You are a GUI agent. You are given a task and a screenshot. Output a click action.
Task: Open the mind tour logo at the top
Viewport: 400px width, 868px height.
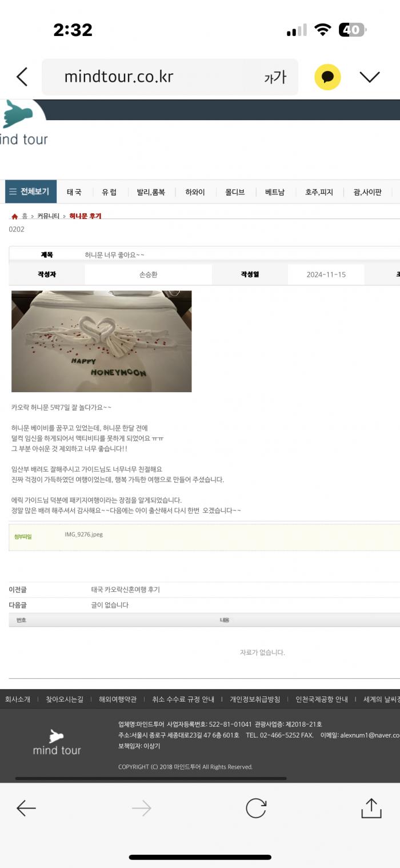(x=24, y=123)
